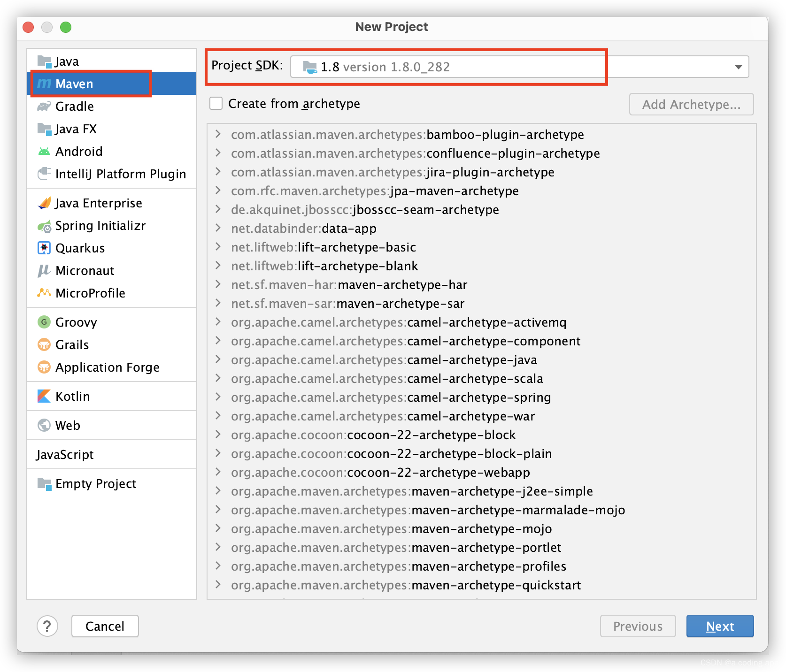Expand lift-archetype-basic node

tap(218, 247)
